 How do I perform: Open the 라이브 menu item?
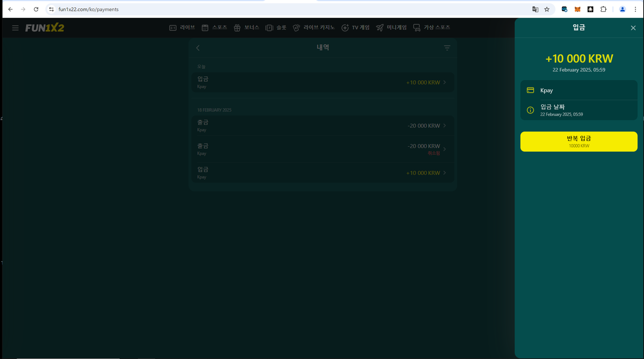(182, 27)
